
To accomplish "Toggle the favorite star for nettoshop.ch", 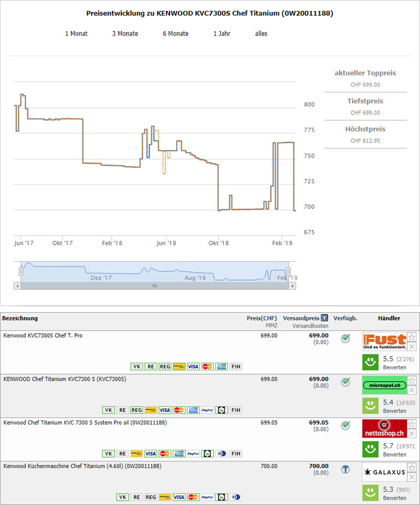I will point(412,424).
